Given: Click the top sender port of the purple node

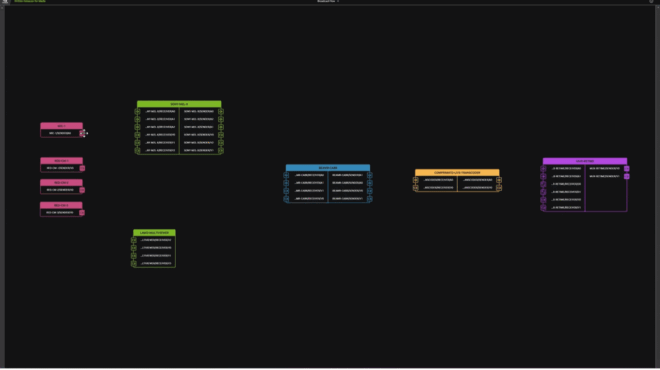Looking at the screenshot, I should point(627,169).
